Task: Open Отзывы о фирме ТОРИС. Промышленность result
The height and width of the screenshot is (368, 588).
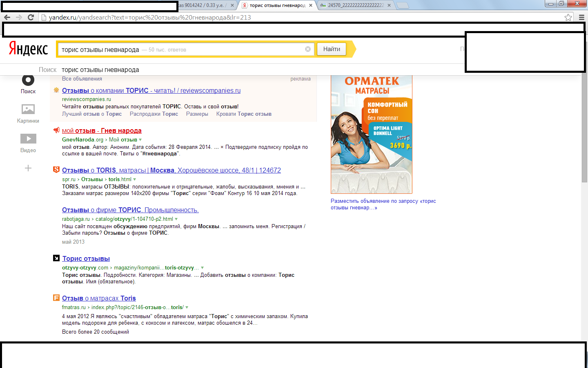Action: pyautogui.click(x=130, y=210)
